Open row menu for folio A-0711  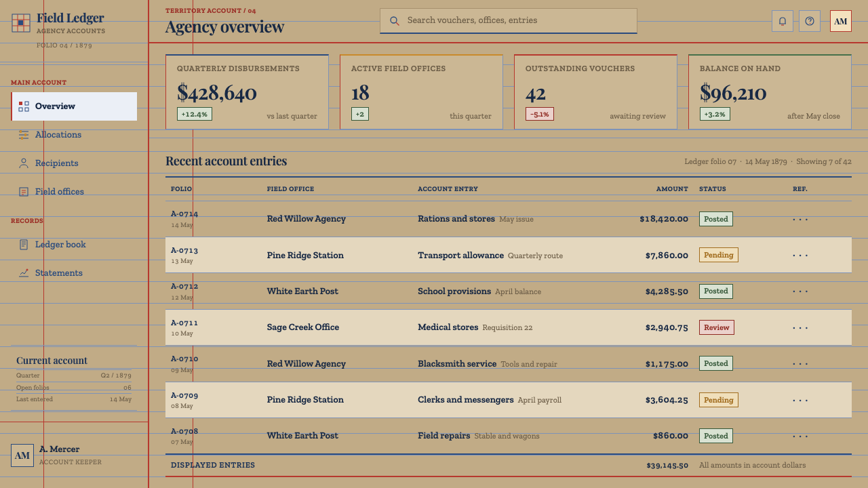tap(800, 327)
